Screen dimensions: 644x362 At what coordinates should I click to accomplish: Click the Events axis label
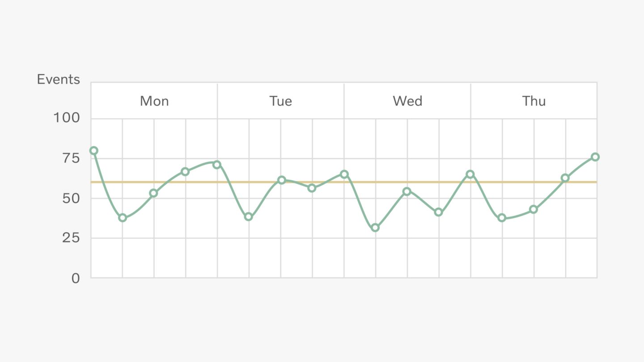(x=59, y=80)
